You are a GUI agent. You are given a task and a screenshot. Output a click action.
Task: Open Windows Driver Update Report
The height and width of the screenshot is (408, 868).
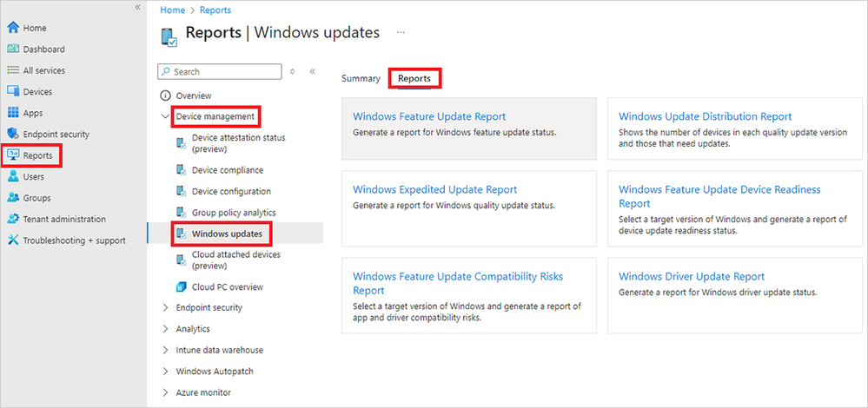(x=692, y=276)
